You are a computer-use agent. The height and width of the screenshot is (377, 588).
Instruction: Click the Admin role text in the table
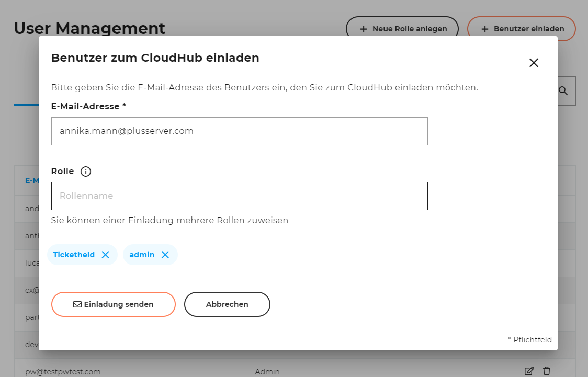(267, 371)
